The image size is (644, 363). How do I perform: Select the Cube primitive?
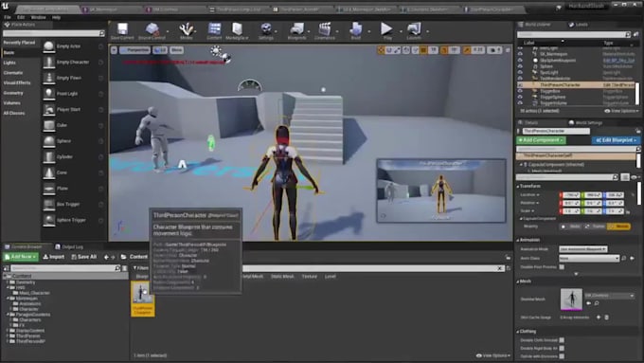74,125
